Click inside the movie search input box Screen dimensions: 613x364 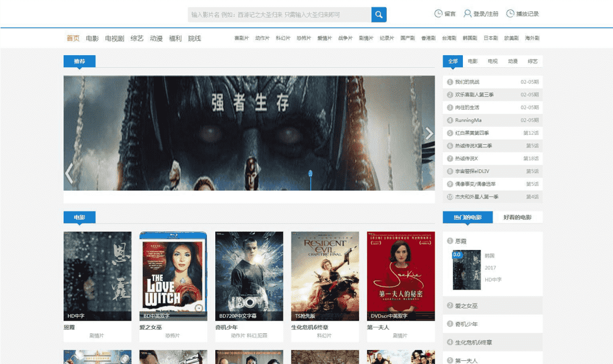(276, 14)
